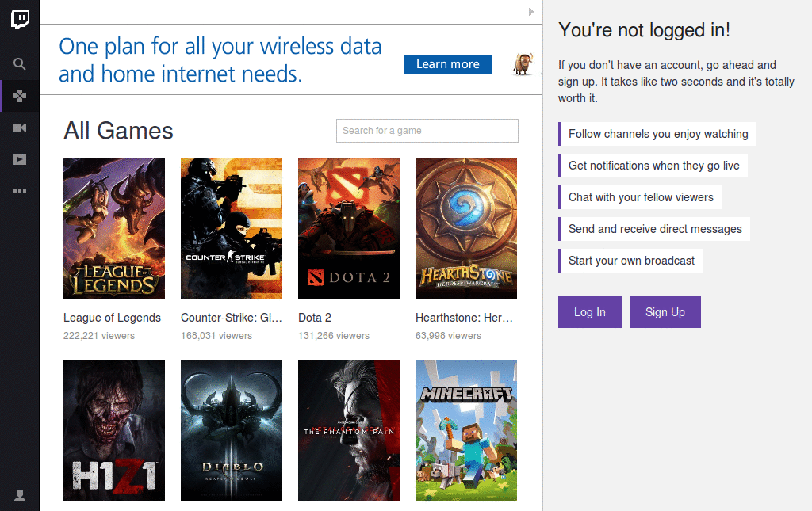
Task: Select the games controller icon in sidebar
Action: pos(20,96)
